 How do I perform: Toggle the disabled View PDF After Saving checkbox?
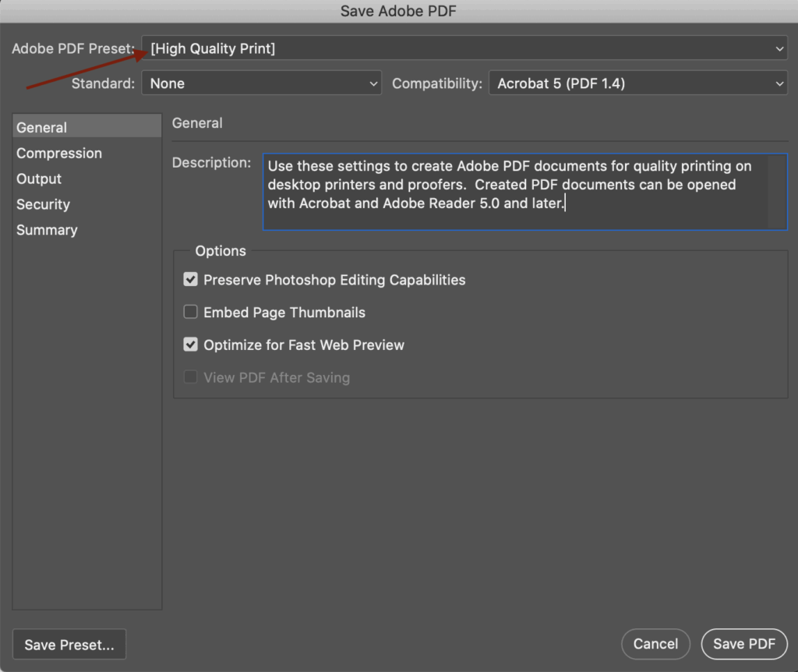190,377
